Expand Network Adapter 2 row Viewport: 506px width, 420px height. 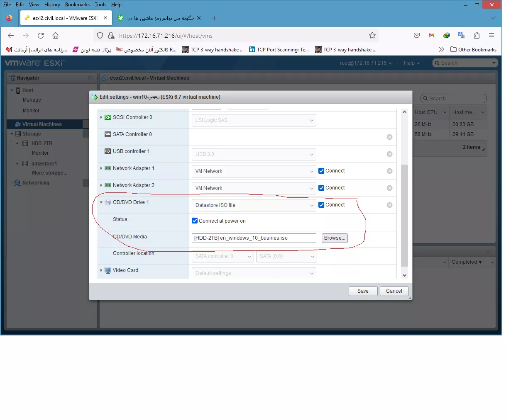tap(101, 185)
